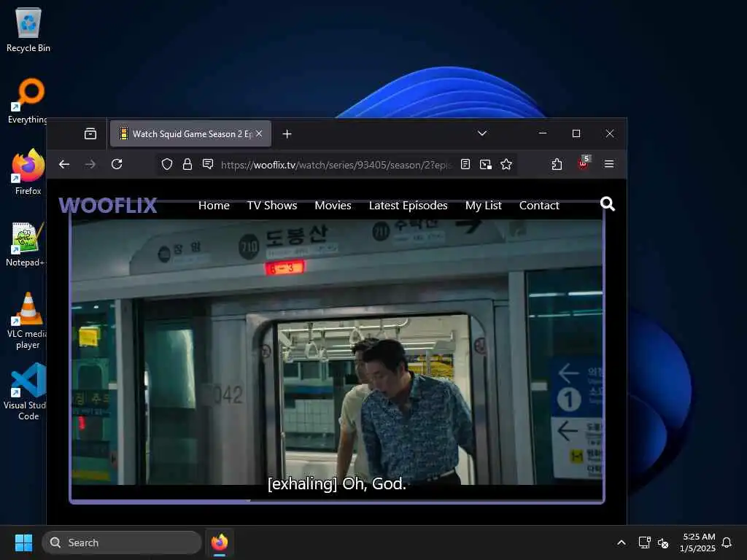Open the clock showing 5:25 AM
Screen dimensions: 747x560
point(698,542)
